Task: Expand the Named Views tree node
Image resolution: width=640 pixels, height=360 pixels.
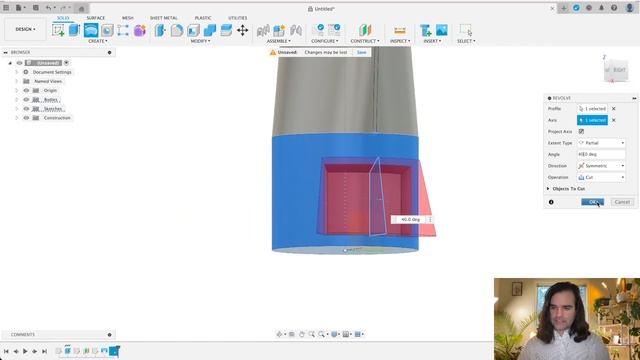Action: 17,81
